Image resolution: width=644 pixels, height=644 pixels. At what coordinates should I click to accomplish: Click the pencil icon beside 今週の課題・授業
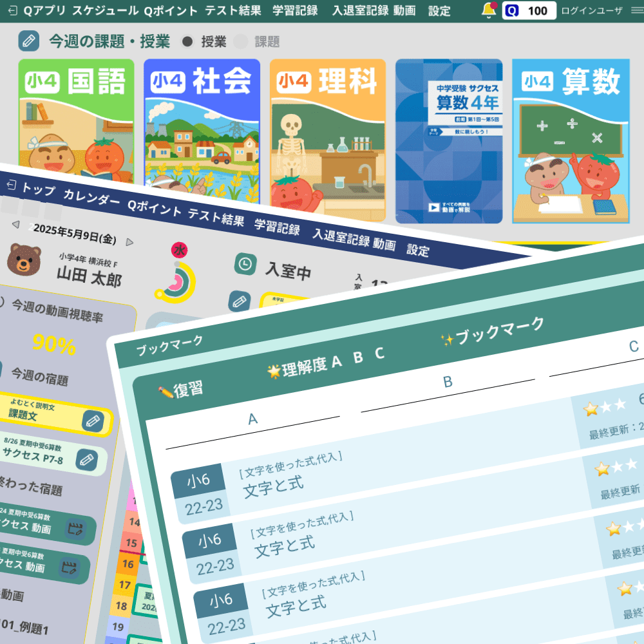[28, 41]
